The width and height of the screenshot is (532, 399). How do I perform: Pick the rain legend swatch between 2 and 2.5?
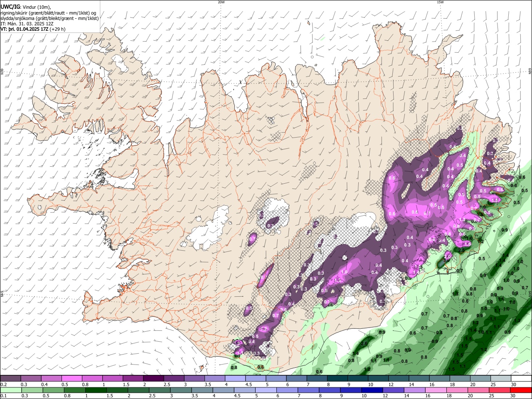pyautogui.click(x=138, y=390)
